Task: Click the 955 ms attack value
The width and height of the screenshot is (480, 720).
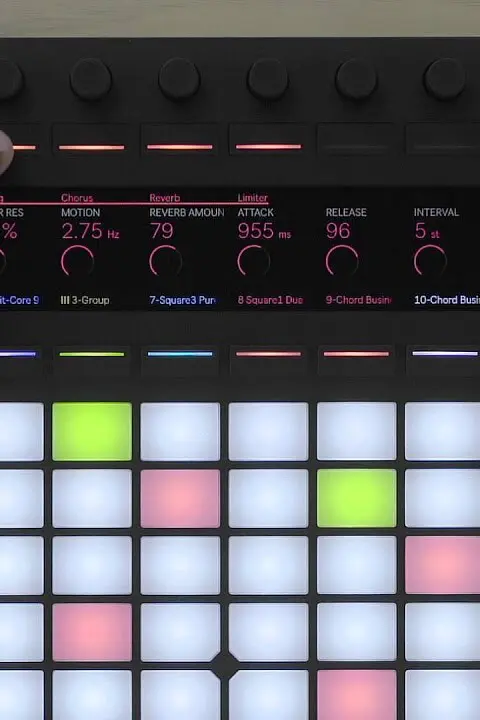Action: click(x=264, y=231)
